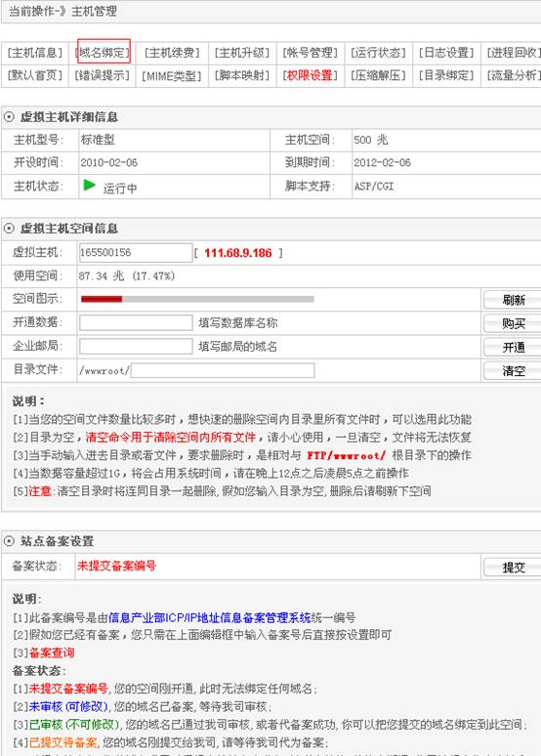
Task: Click the 刷新 button
Action: 513,300
